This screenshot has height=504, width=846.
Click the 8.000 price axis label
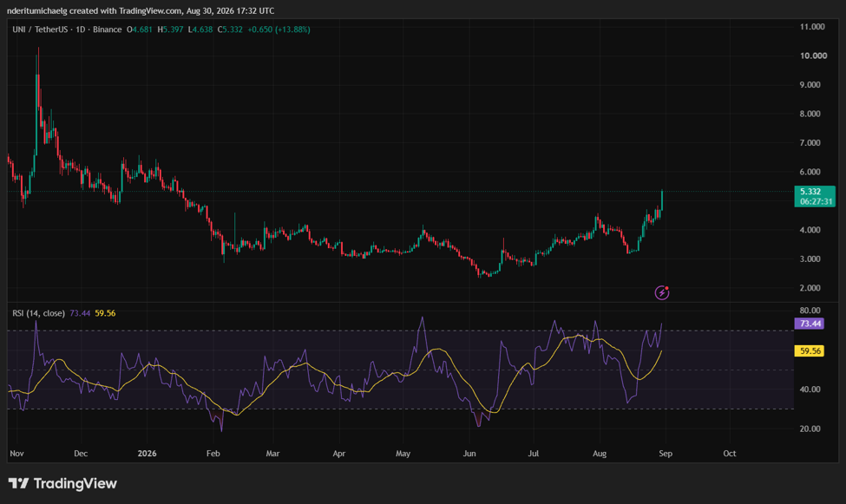pyautogui.click(x=810, y=114)
